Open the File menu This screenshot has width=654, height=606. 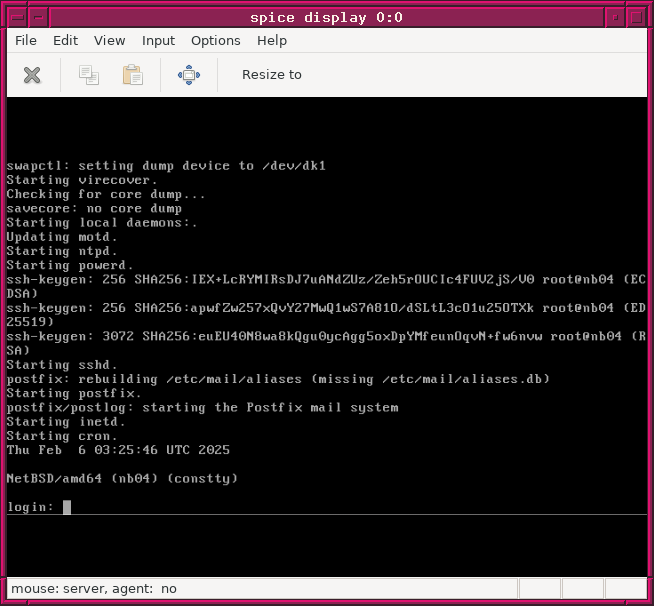pos(26,41)
